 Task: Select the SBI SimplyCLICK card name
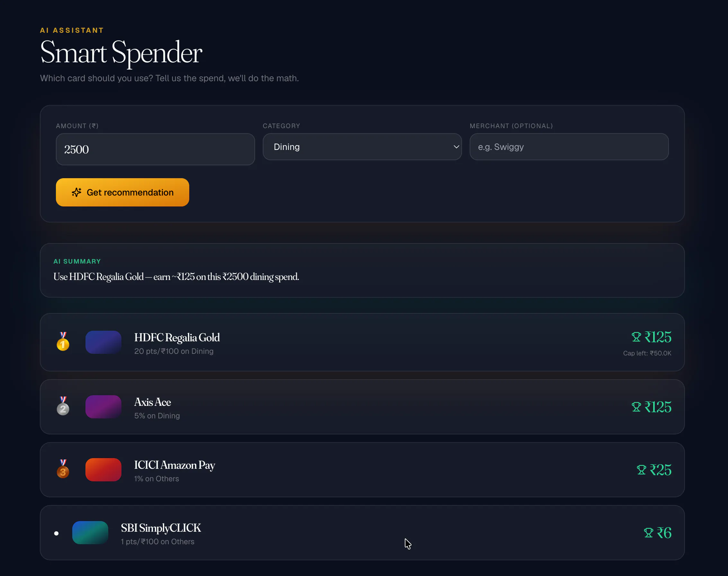tap(161, 528)
